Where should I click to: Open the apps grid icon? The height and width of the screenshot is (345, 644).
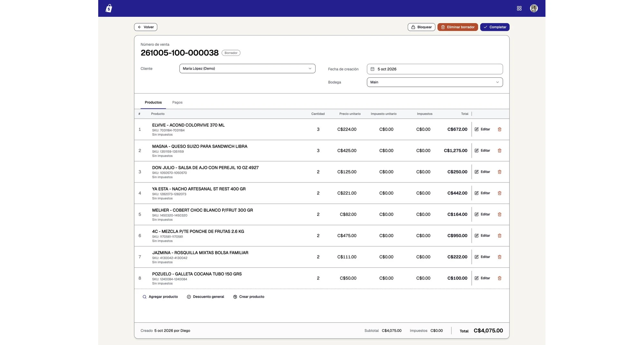pyautogui.click(x=519, y=8)
